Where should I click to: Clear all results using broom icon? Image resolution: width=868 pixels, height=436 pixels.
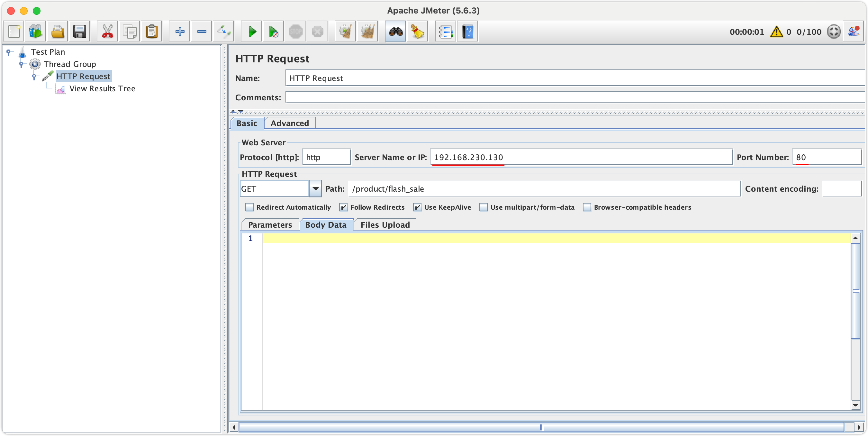point(367,31)
